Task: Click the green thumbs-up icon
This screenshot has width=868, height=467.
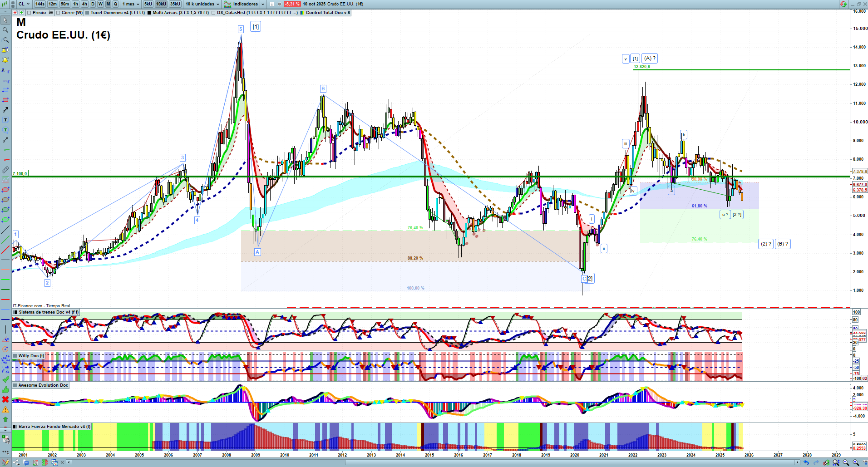Action: [5, 389]
